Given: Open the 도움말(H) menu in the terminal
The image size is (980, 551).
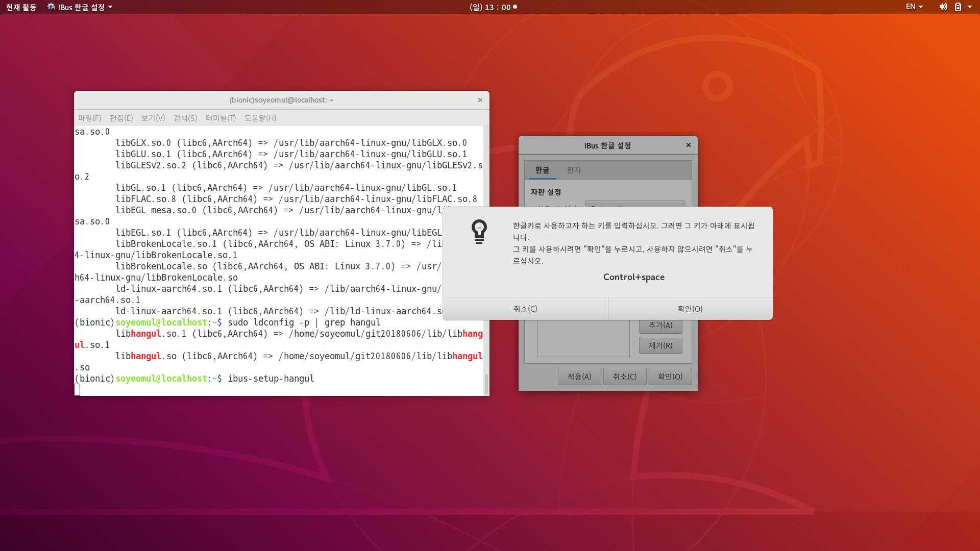Looking at the screenshot, I should click(x=260, y=118).
